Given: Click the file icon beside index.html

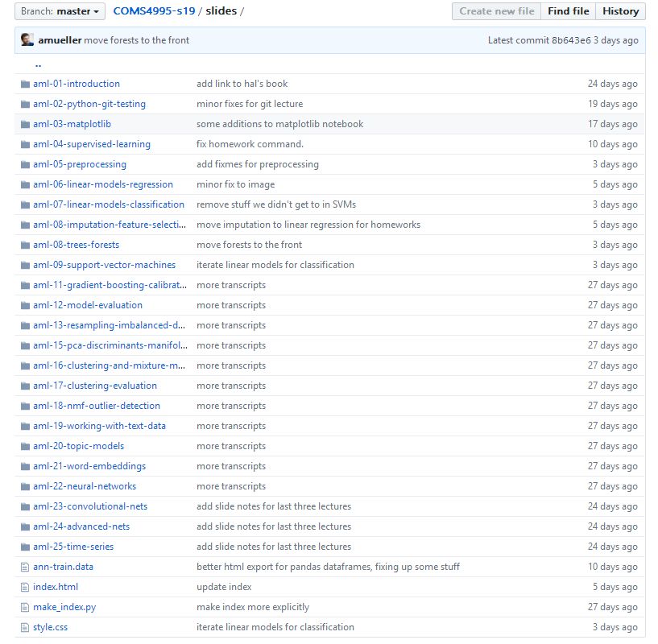Looking at the screenshot, I should coord(24,587).
